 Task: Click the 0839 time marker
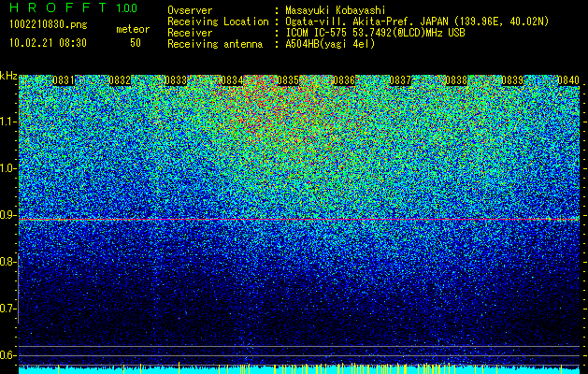[x=512, y=80]
